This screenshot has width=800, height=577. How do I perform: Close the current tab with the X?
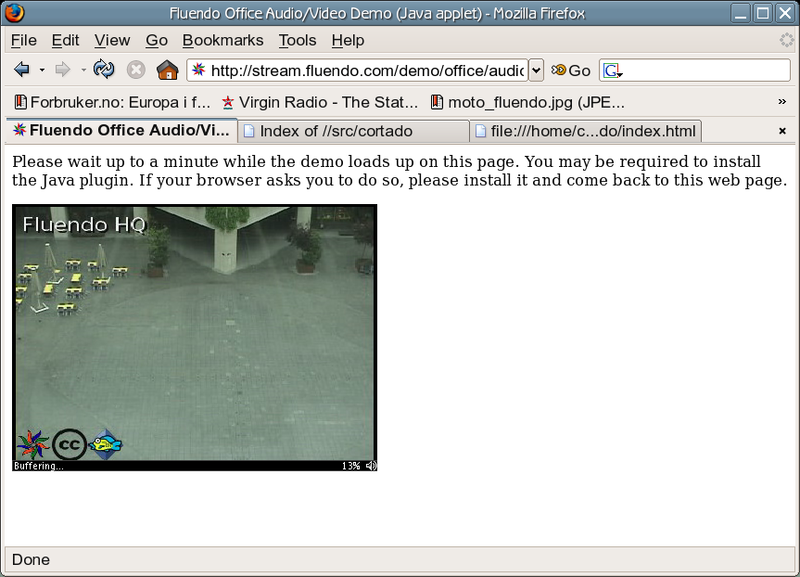point(782,131)
